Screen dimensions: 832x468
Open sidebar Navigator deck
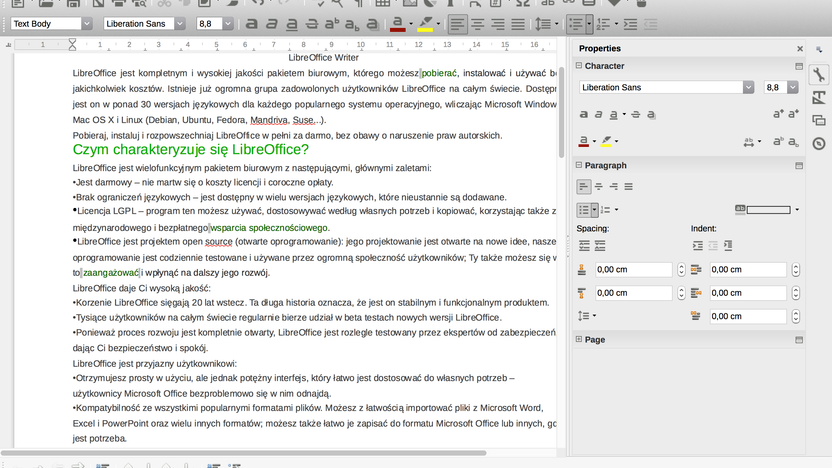pos(819,143)
